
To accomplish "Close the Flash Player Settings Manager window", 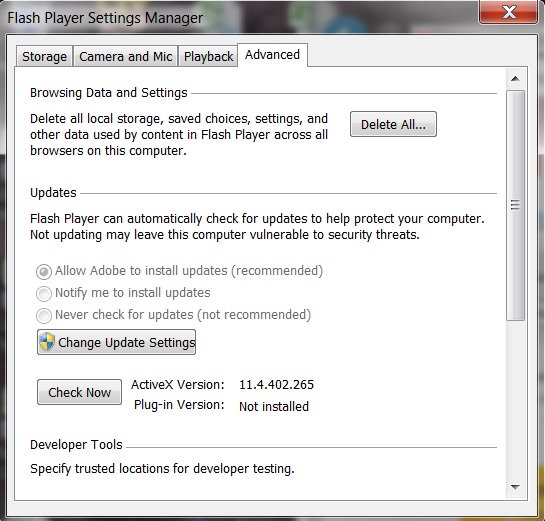I will tap(509, 12).
